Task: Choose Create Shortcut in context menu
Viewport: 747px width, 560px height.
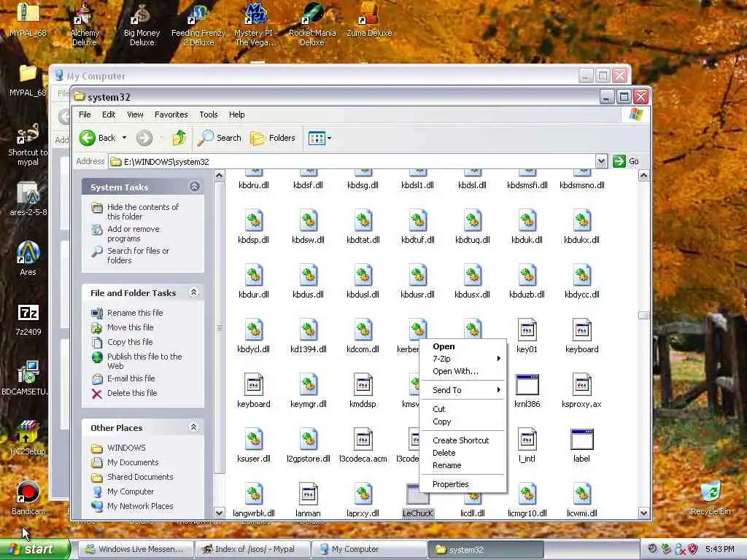Action: click(462, 440)
